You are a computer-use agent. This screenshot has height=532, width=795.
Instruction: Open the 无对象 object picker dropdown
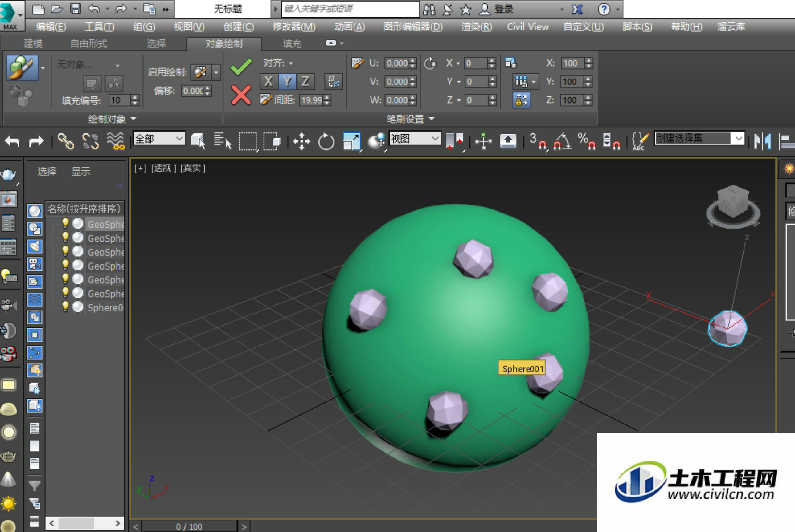click(117, 65)
